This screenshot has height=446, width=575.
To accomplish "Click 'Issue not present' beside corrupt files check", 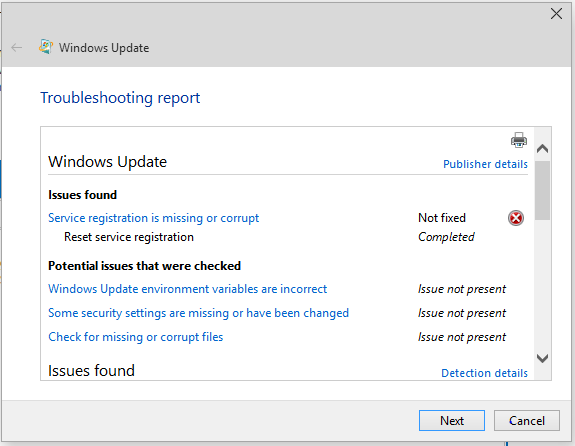I will tap(462, 337).
